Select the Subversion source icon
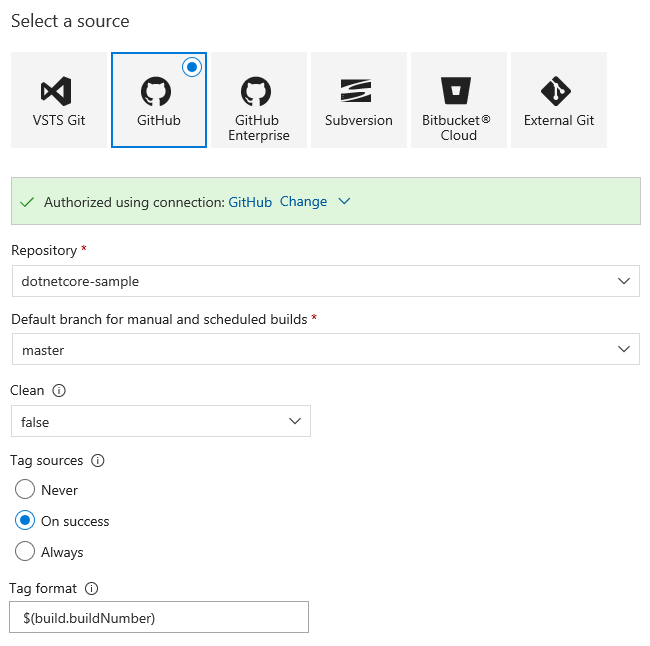The width and height of the screenshot is (650, 646). click(358, 91)
